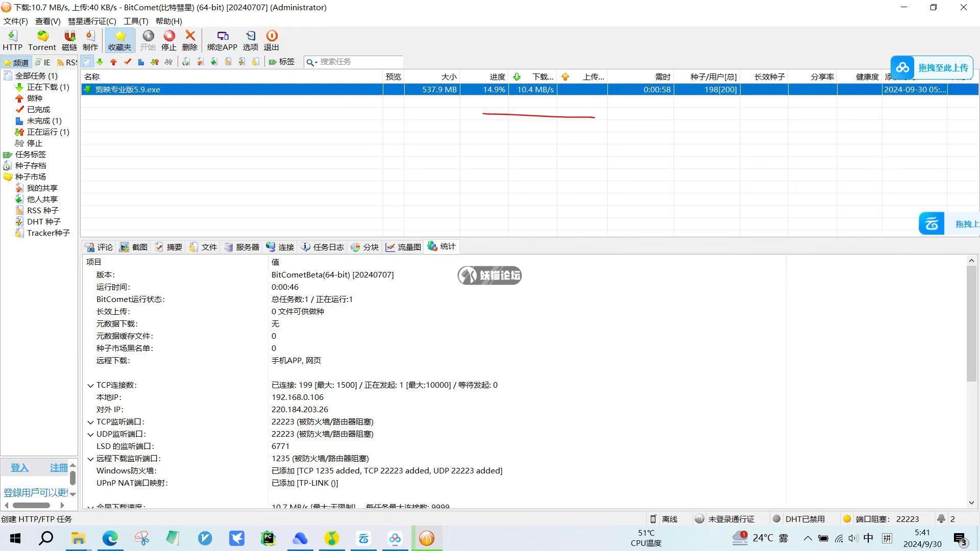980x551 pixels.
Task: Open the 查看(V) menu
Action: [48, 21]
